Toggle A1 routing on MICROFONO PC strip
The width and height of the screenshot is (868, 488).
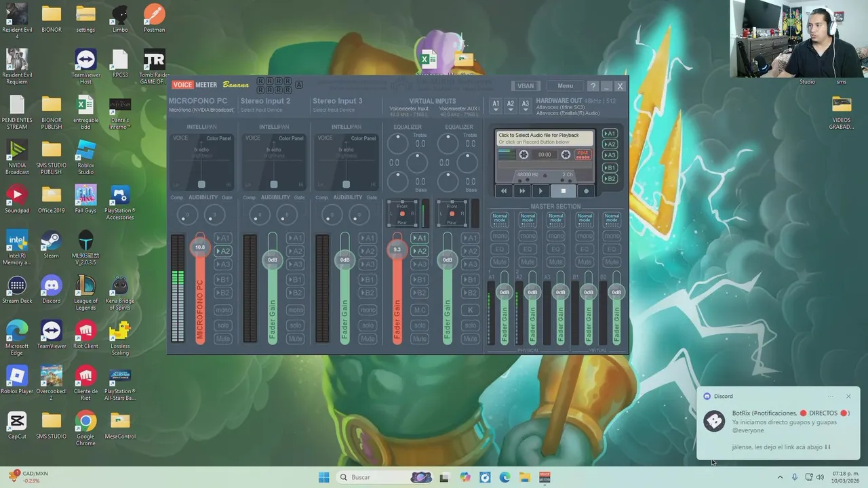(x=223, y=238)
